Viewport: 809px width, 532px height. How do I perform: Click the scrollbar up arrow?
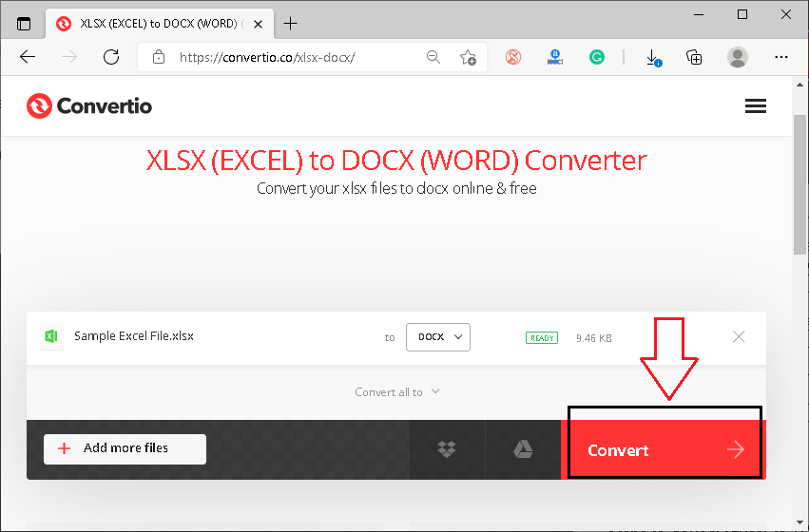click(799, 85)
